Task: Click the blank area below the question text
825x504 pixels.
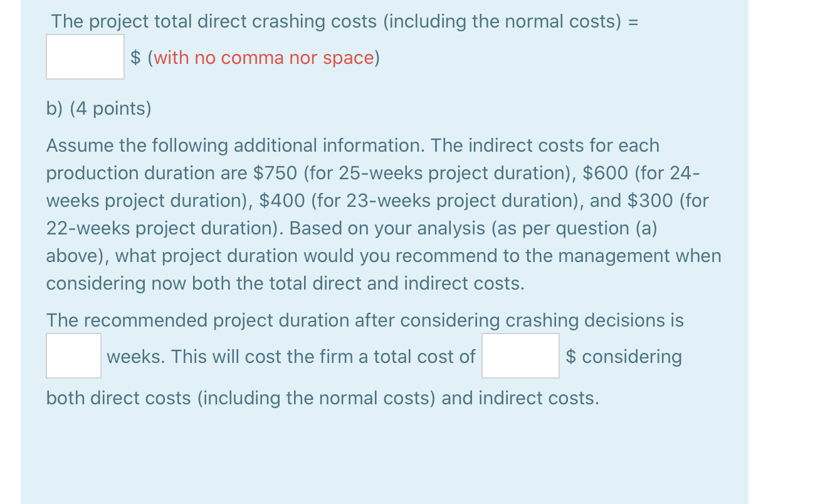Action: tap(376, 451)
